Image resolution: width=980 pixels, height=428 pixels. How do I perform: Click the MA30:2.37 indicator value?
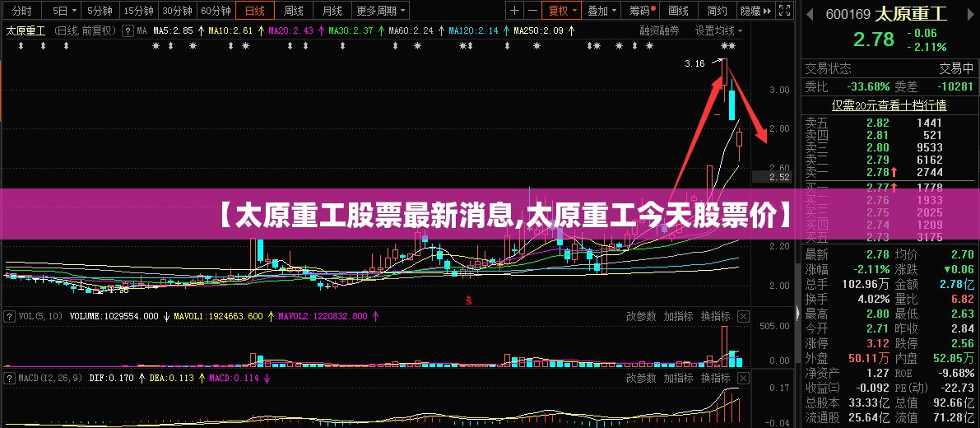click(351, 30)
